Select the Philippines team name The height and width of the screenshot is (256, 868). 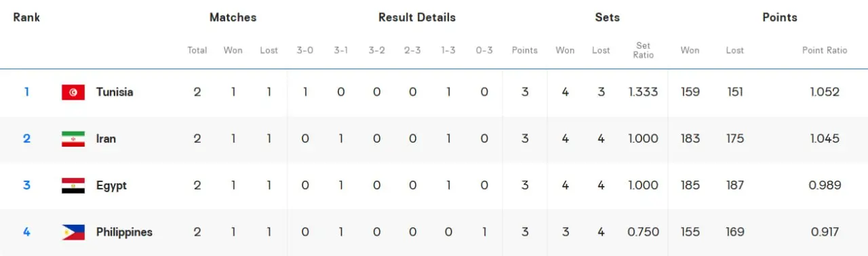pos(124,232)
